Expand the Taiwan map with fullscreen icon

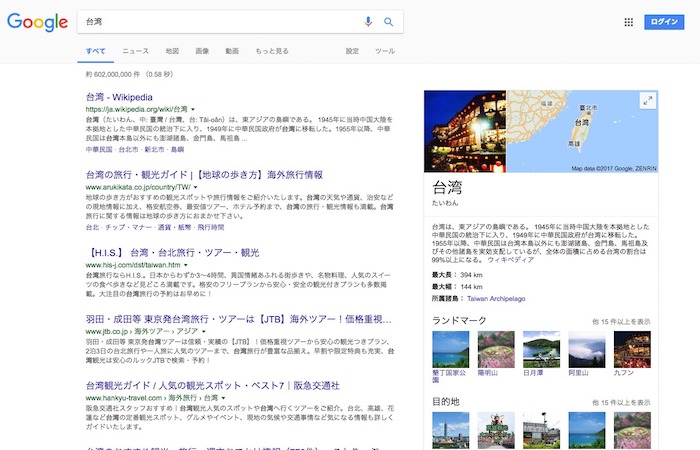click(647, 100)
